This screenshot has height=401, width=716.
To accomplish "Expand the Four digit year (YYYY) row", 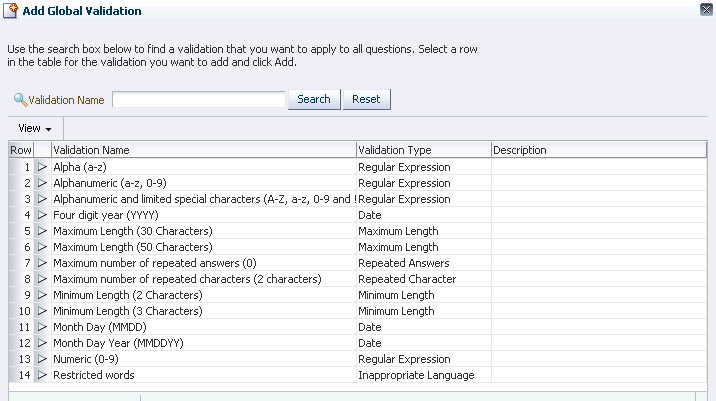I will point(42,215).
